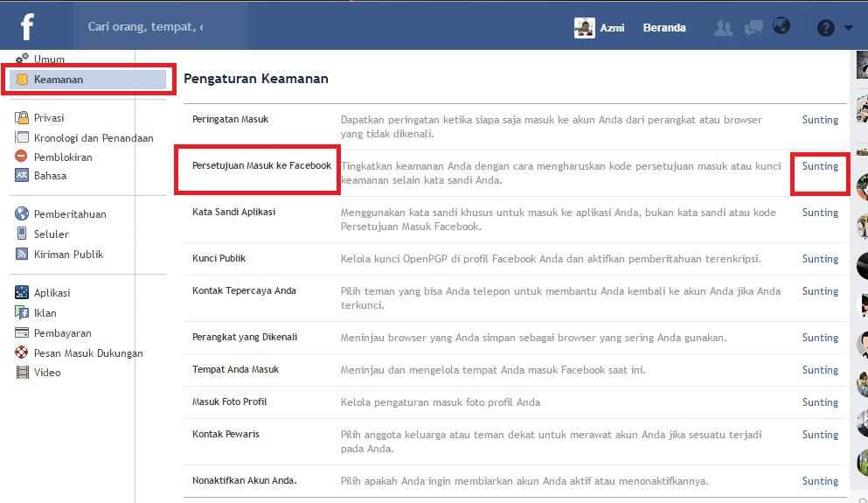This screenshot has width=868, height=503.
Task: Open Kiriman Publik settings
Action: pos(69,255)
